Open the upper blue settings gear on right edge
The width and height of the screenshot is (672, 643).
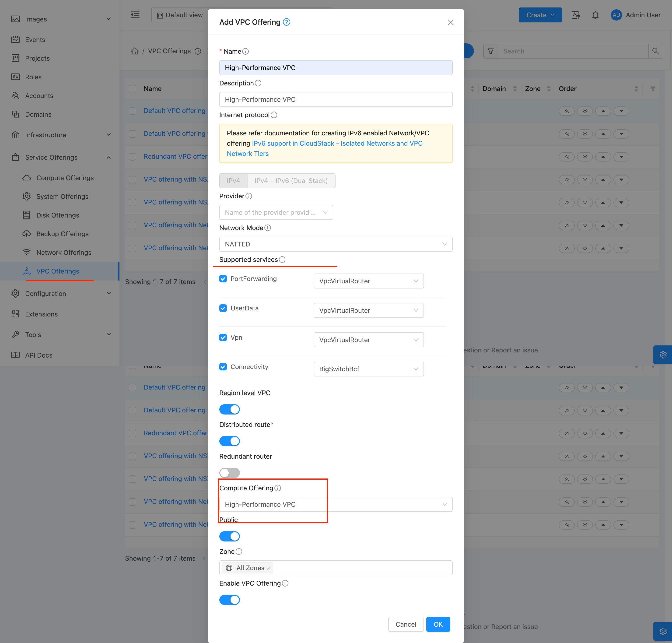pyautogui.click(x=663, y=355)
